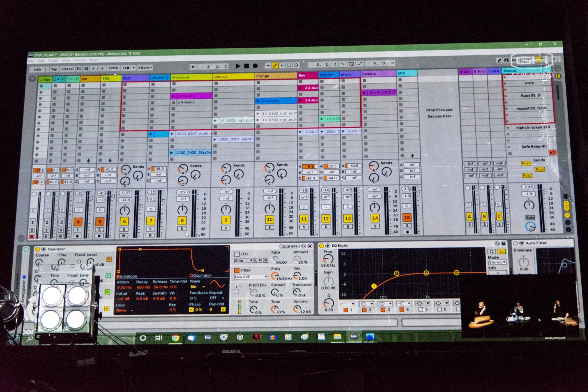Open the 2 Bars quantization dropdown
This screenshot has height=392, width=588.
[145, 68]
